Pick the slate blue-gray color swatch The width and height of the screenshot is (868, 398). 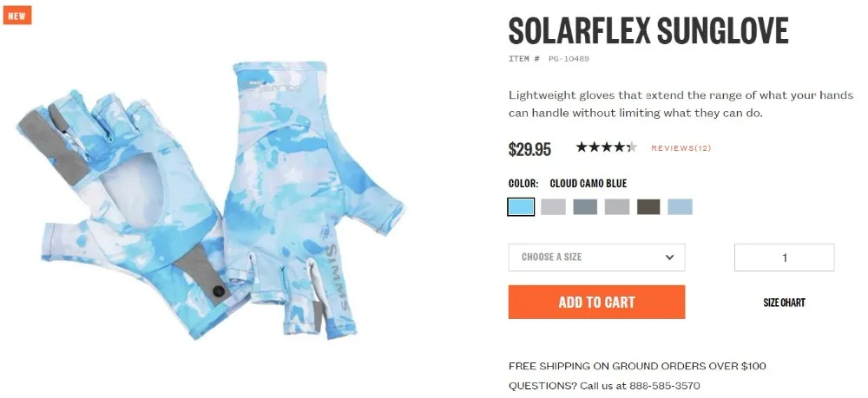pyautogui.click(x=585, y=206)
